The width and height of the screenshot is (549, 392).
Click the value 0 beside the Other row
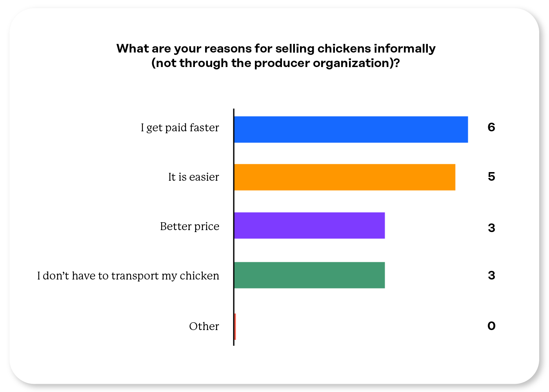491,326
